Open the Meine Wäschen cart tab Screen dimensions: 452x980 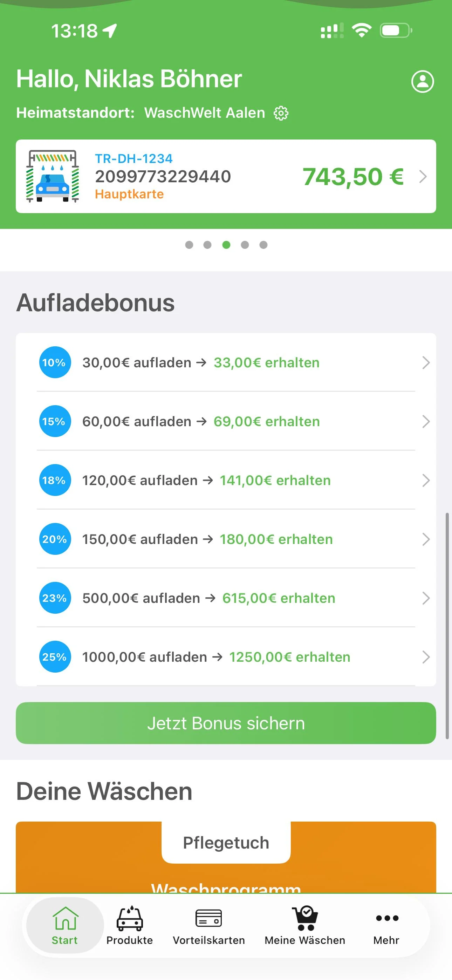[305, 925]
